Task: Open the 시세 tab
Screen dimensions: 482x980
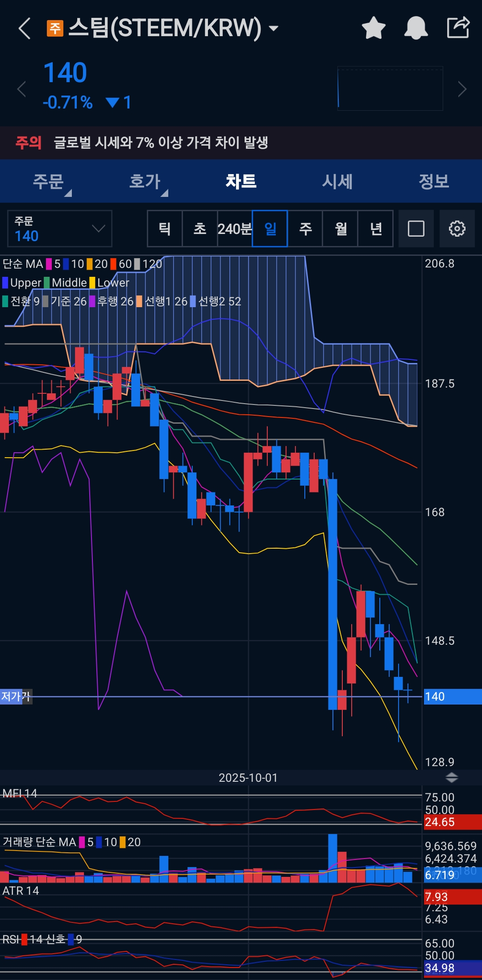Action: point(337,181)
